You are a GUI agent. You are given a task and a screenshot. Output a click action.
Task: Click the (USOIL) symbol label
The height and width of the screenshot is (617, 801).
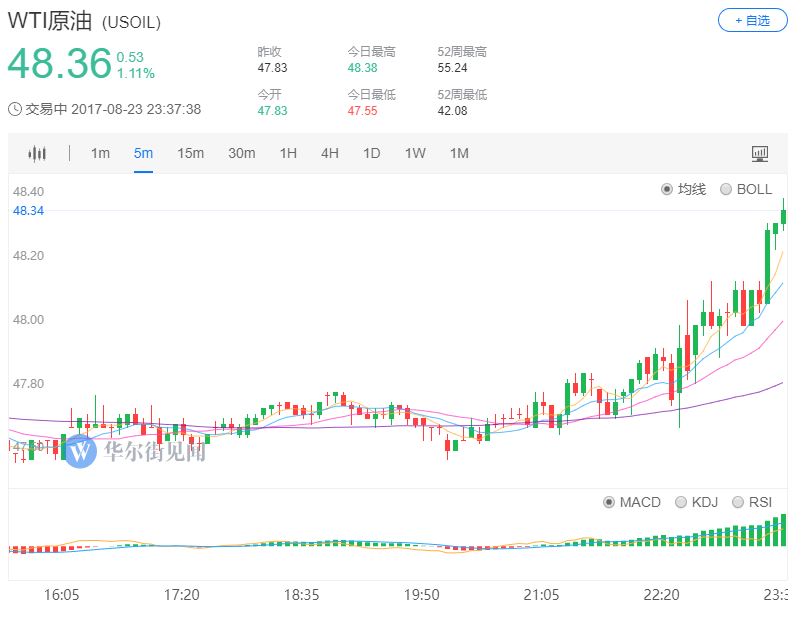pos(131,22)
